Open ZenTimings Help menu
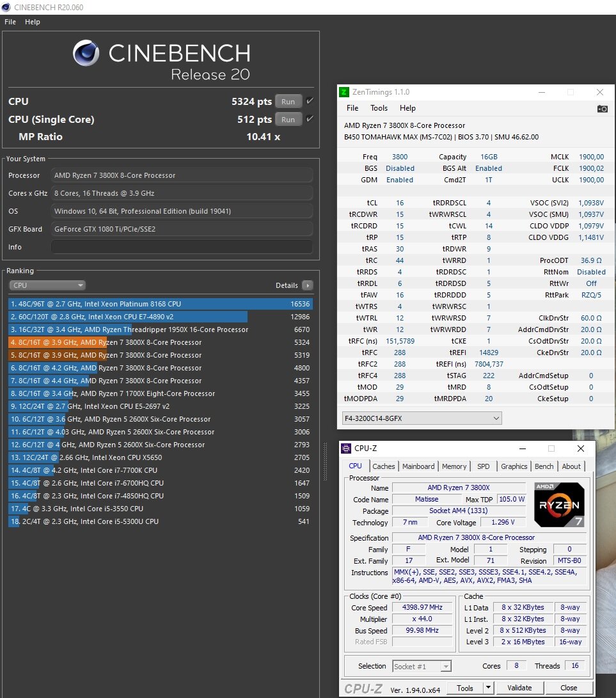The width and height of the screenshot is (616, 698). (x=407, y=108)
